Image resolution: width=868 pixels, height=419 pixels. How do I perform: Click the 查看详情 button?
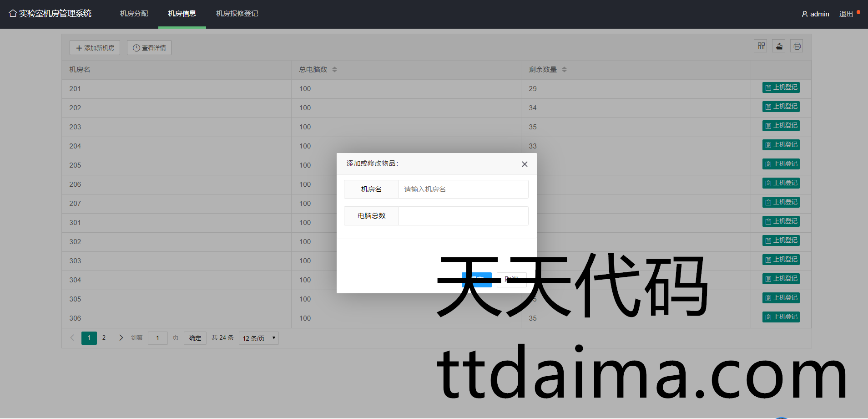[x=149, y=48]
